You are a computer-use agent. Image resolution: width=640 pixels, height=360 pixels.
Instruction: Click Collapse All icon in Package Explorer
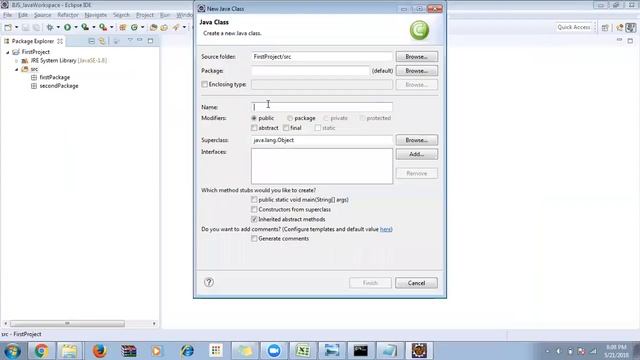91,41
